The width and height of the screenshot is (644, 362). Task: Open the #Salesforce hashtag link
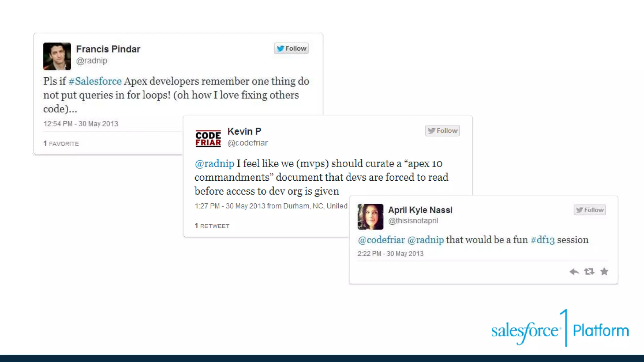pyautogui.click(x=95, y=81)
